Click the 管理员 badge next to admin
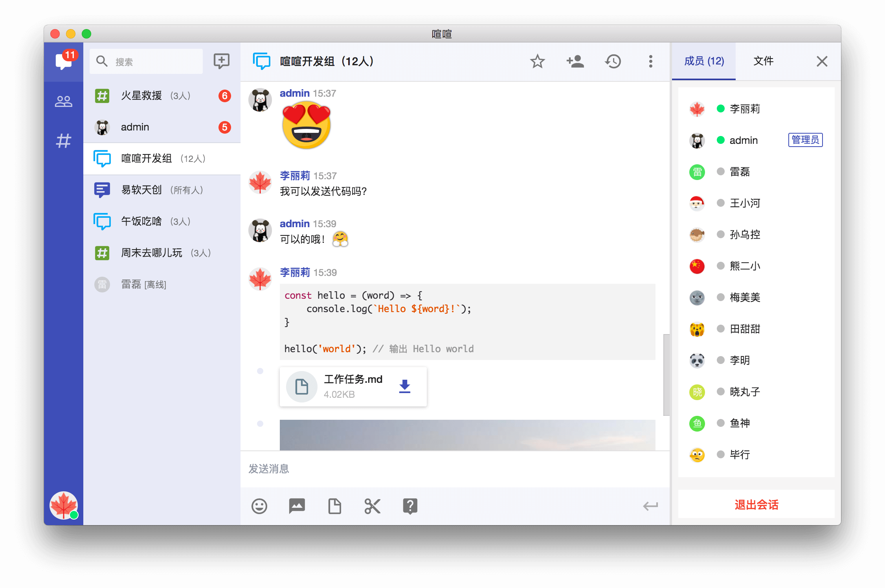885x588 pixels. (x=805, y=140)
